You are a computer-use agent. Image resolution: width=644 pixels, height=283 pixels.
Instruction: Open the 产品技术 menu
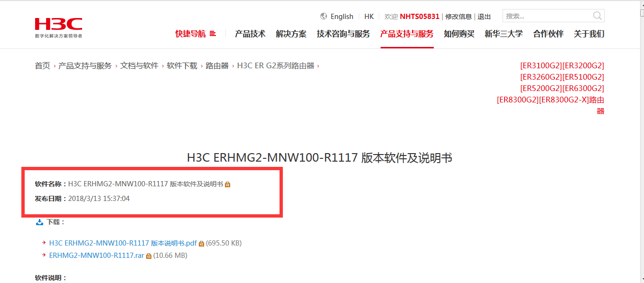pyautogui.click(x=250, y=34)
